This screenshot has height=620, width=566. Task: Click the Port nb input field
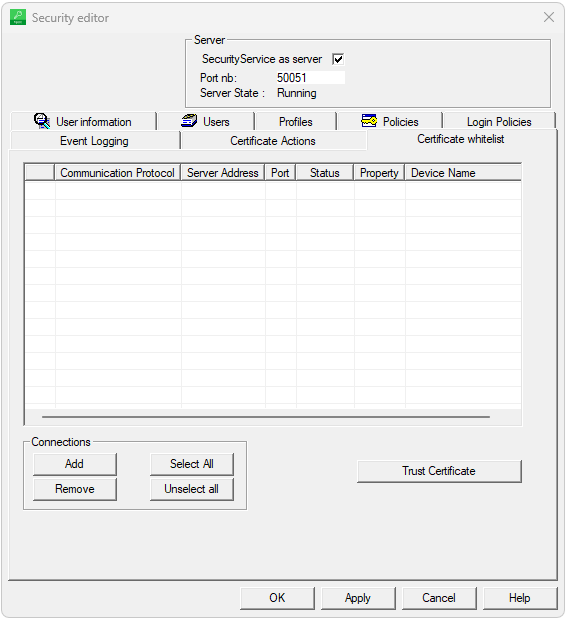click(310, 78)
